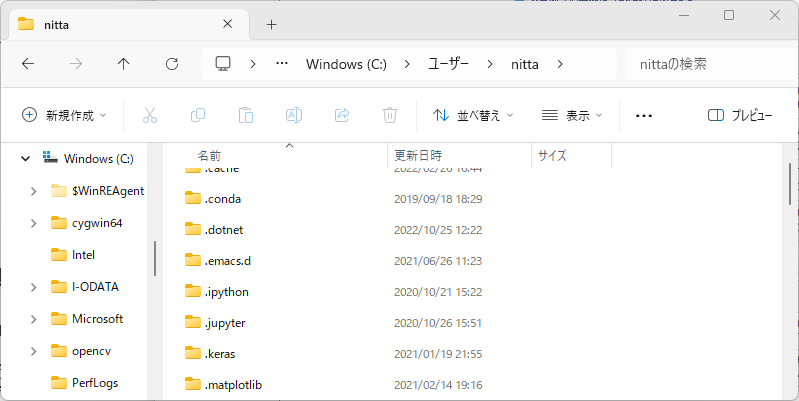Toggle the プレビュー preview pane
The image size is (799, 401).
tap(740, 115)
